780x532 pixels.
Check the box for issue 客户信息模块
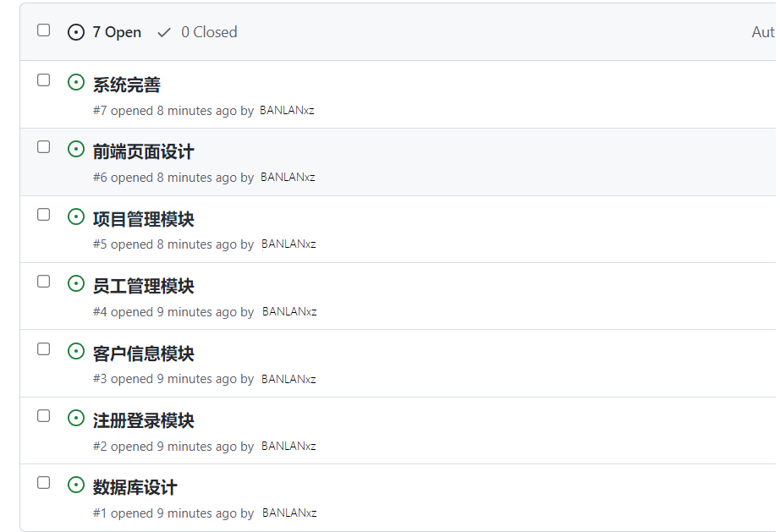click(44, 349)
